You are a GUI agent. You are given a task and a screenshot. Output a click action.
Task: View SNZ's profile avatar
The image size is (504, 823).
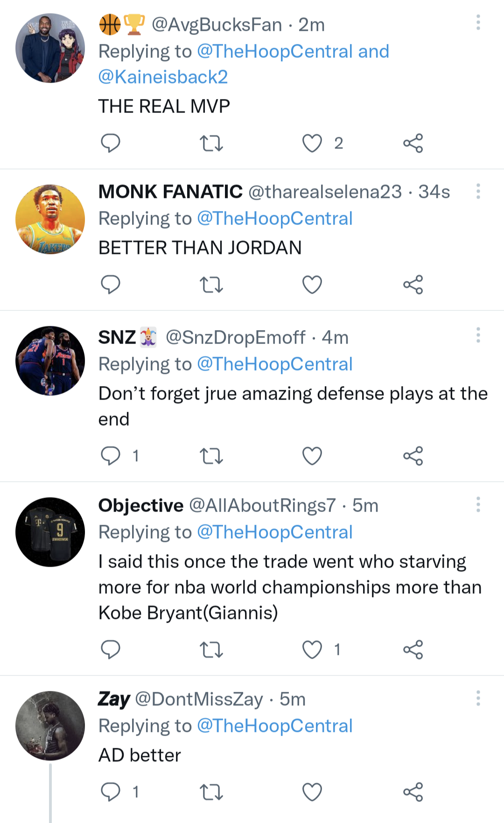click(50, 361)
